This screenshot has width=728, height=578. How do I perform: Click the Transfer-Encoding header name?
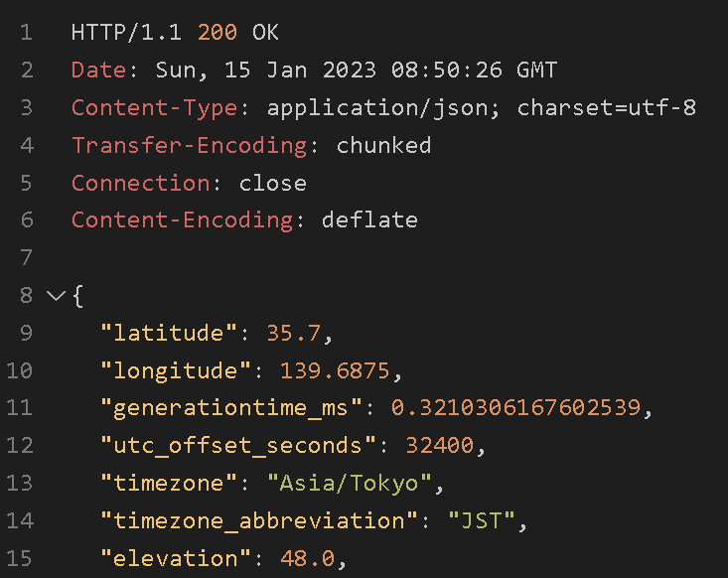189,146
